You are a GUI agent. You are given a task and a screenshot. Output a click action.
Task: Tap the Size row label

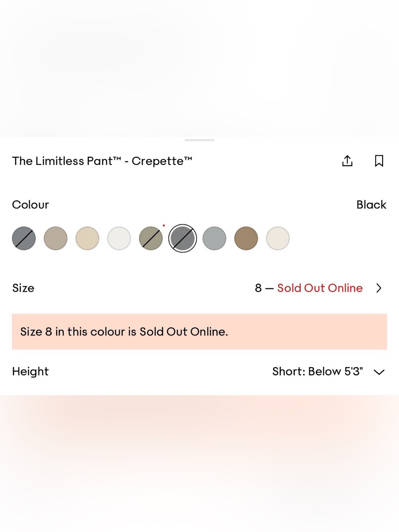tap(23, 288)
